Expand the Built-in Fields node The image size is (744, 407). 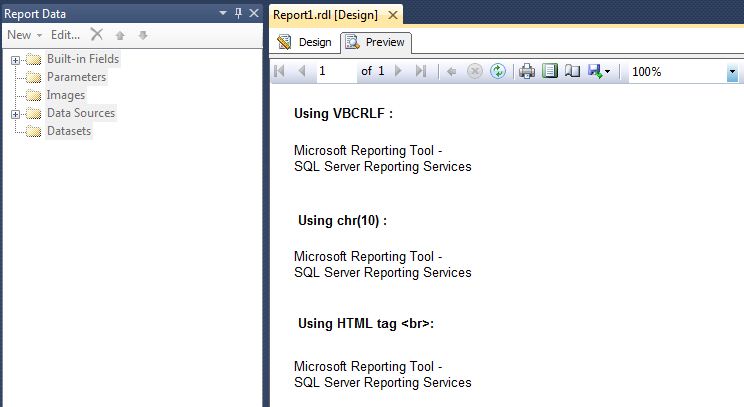[15, 60]
